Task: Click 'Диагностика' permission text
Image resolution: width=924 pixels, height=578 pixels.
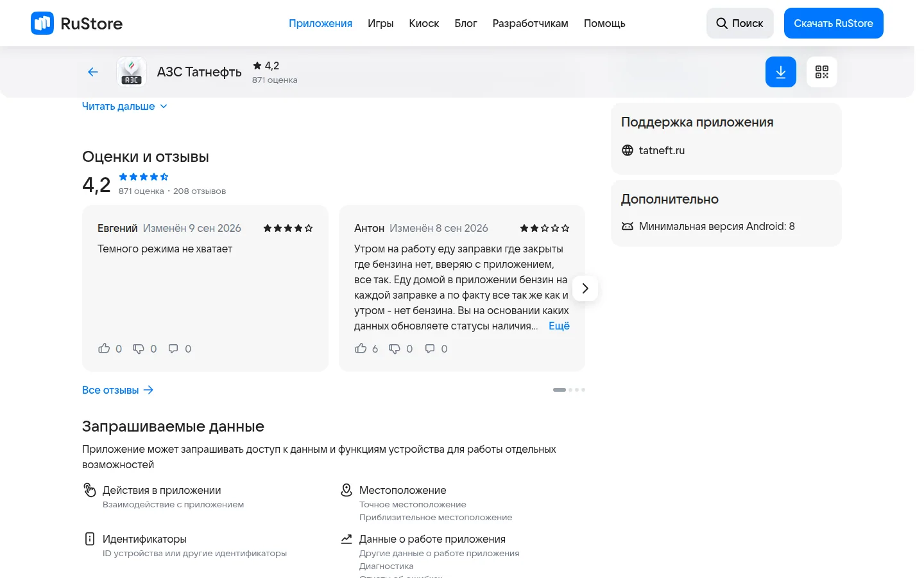Action: coord(386,566)
